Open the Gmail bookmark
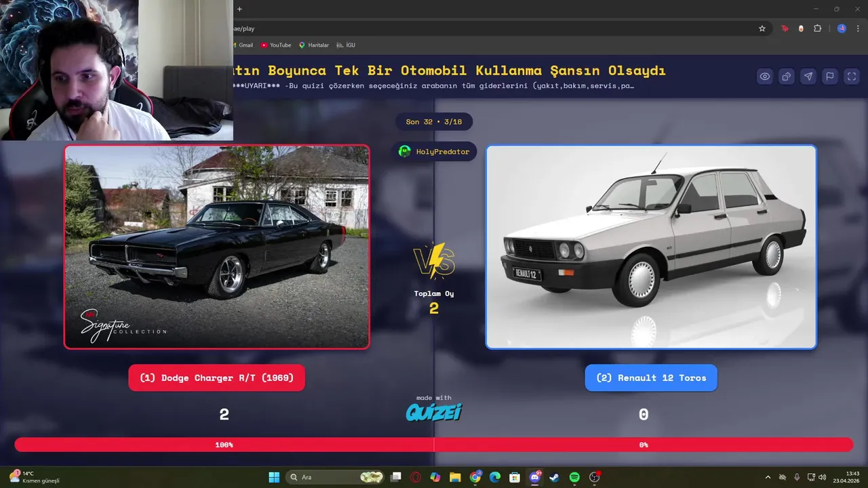Screen dimensions: 868x488 (243, 45)
